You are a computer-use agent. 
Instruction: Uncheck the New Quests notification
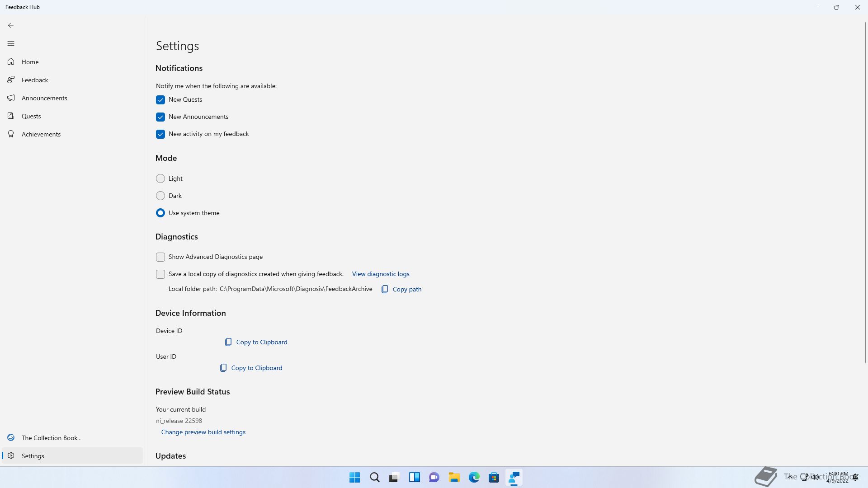click(x=160, y=100)
